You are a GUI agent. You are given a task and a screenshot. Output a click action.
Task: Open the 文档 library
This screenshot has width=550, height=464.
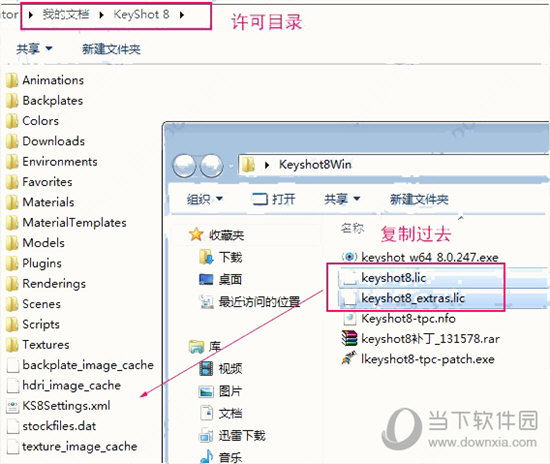221,413
